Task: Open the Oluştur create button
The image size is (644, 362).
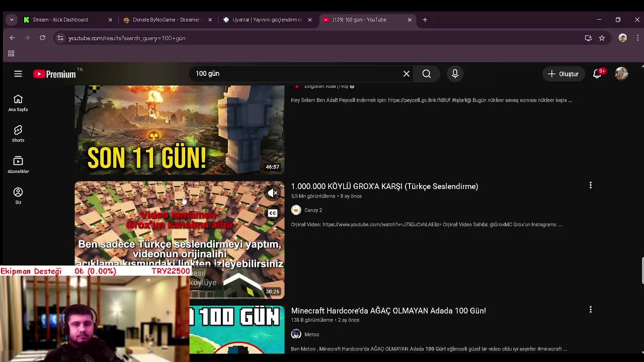Action: 563,74
